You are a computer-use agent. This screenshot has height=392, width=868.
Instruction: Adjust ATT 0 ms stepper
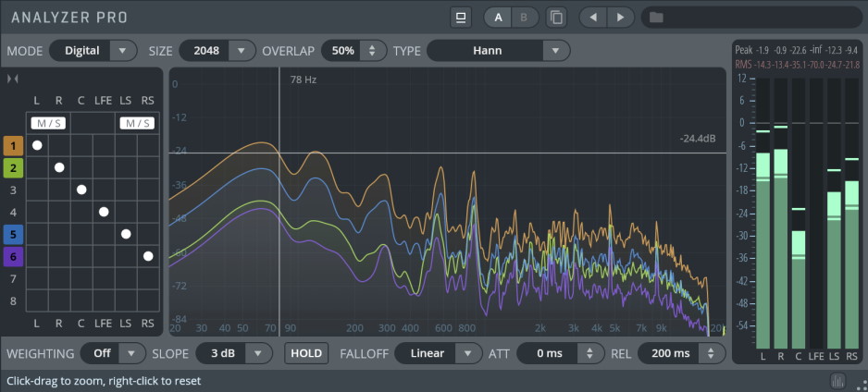point(589,353)
